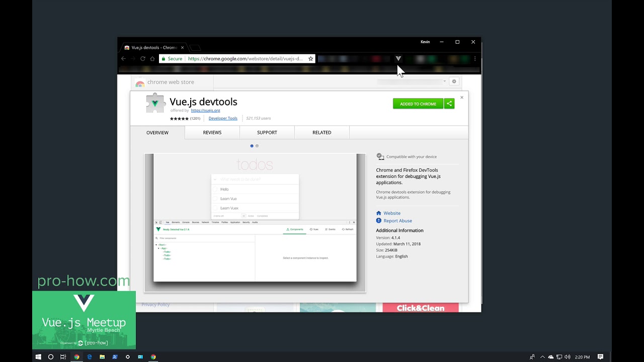644x362 pixels.
Task: Open the web store settings gear
Action: pyautogui.click(x=454, y=81)
